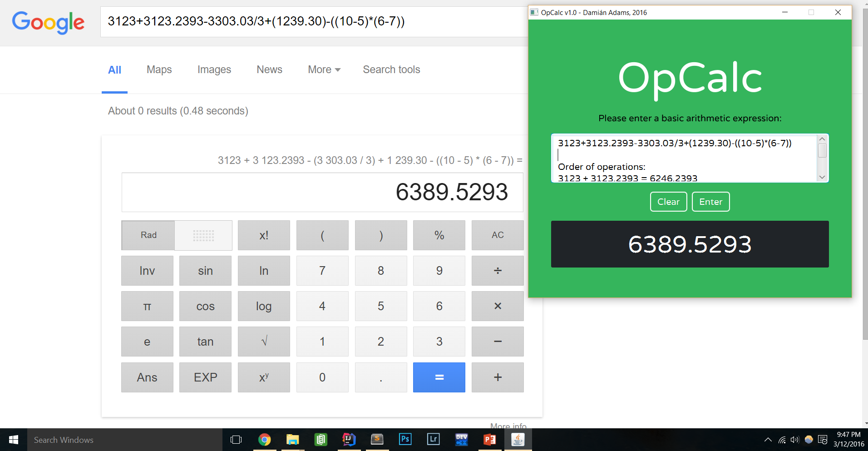Show hidden system tray icons
868x451 pixels.
coord(768,440)
